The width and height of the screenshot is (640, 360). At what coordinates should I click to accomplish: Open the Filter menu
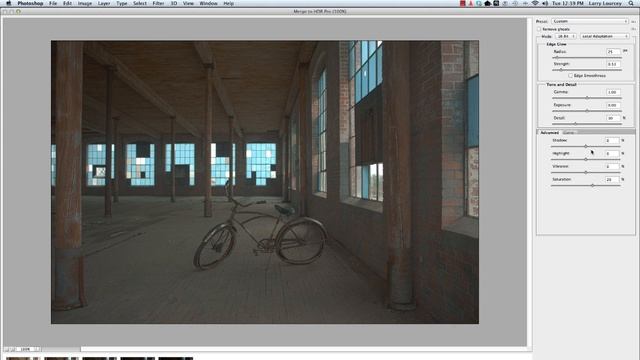[158, 3]
